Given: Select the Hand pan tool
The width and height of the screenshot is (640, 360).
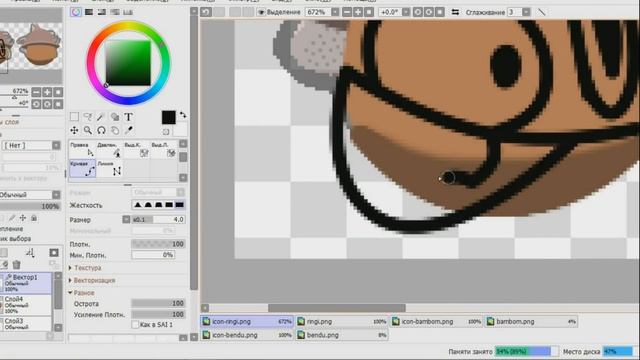Looking at the screenshot, I should pos(115,131).
